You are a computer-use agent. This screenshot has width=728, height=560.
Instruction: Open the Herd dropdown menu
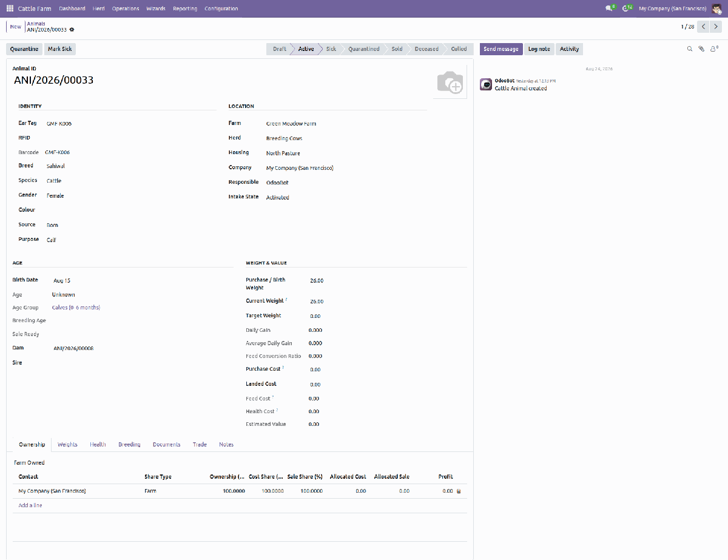pos(99,8)
